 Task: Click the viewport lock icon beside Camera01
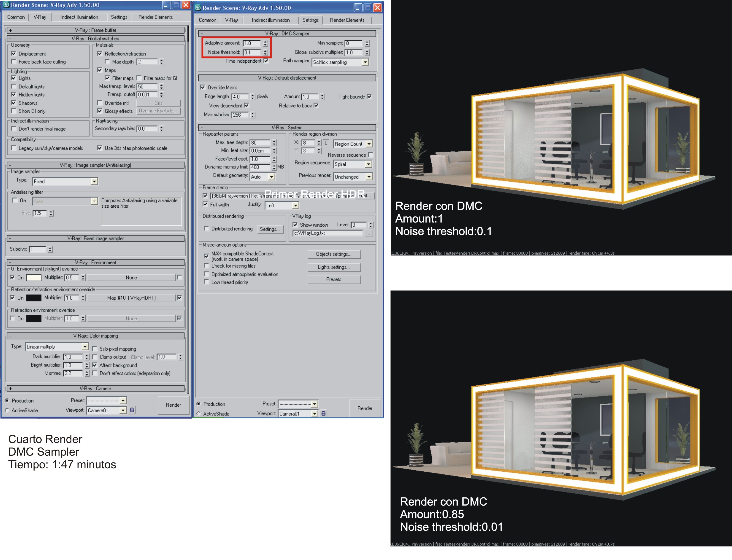coord(132,410)
